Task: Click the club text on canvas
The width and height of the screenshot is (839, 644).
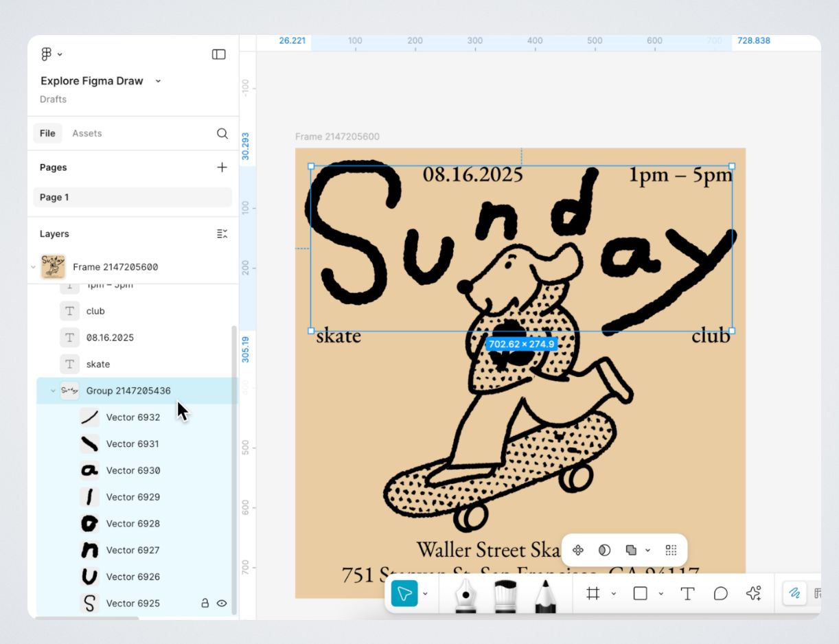Action: click(711, 336)
